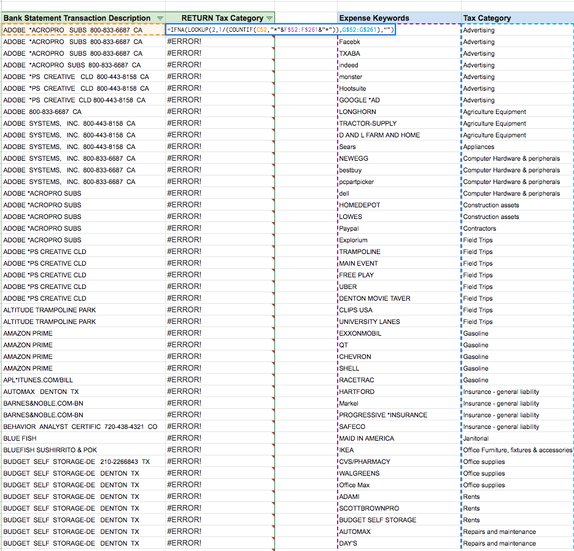Select the Bank Statement Transaction Description header cell
The height and width of the screenshot is (551, 574).
83,18
